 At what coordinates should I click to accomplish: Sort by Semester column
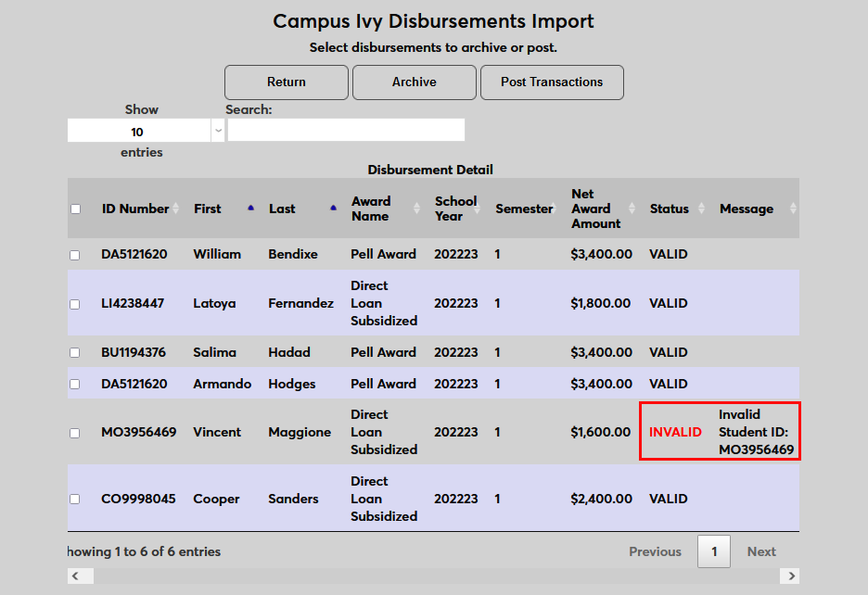524,209
